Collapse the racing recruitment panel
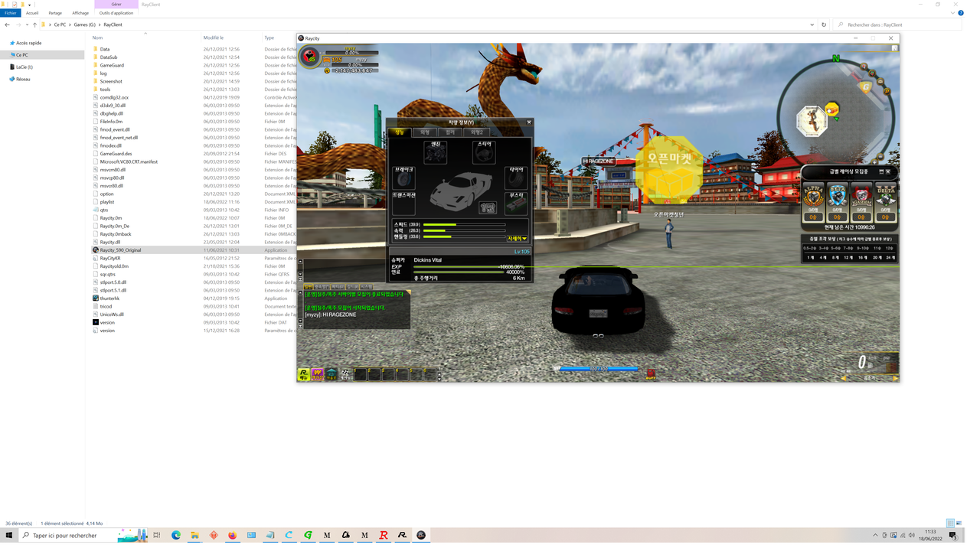Image resolution: width=980 pixels, height=551 pixels. click(x=880, y=171)
